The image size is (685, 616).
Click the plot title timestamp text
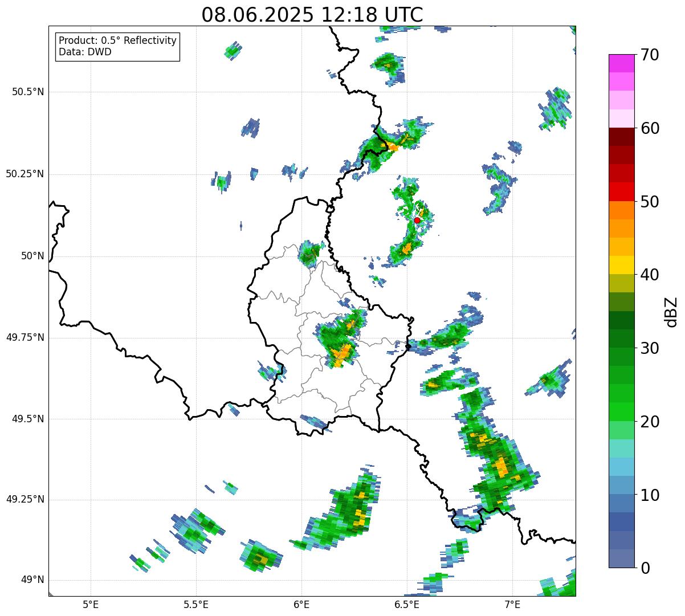(x=312, y=15)
